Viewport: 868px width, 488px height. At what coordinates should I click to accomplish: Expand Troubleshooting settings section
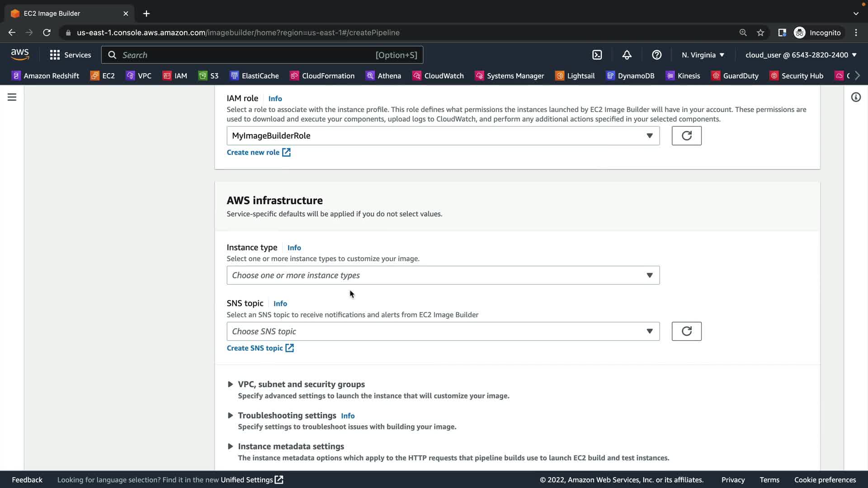tap(286, 416)
